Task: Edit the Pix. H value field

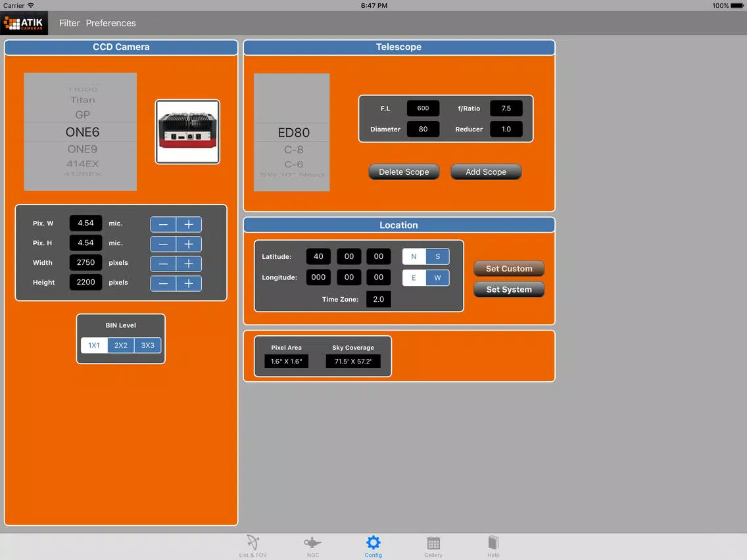Action: (x=85, y=243)
